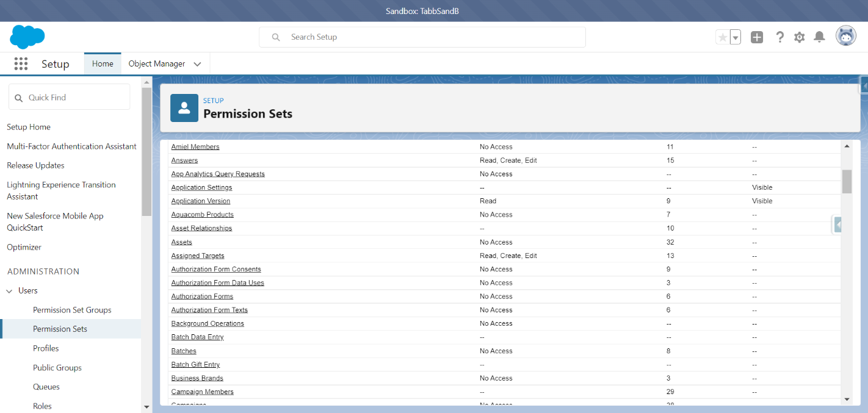Open the user profile avatar
This screenshot has width=868, height=413.
tap(845, 37)
